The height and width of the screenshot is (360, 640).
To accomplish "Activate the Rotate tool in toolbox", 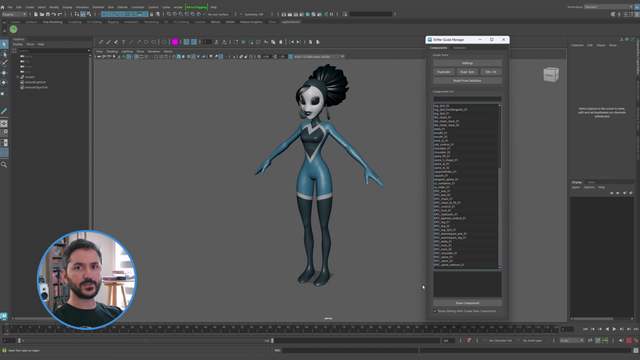I will click(x=4, y=82).
